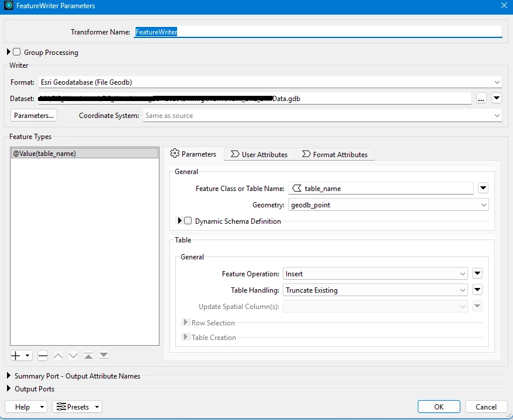The height and width of the screenshot is (420, 513).
Task: Remove the selected feature type with minus icon
Action: click(43, 356)
